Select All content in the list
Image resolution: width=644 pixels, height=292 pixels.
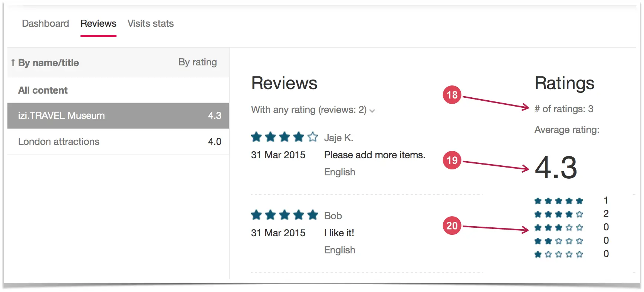coord(118,90)
